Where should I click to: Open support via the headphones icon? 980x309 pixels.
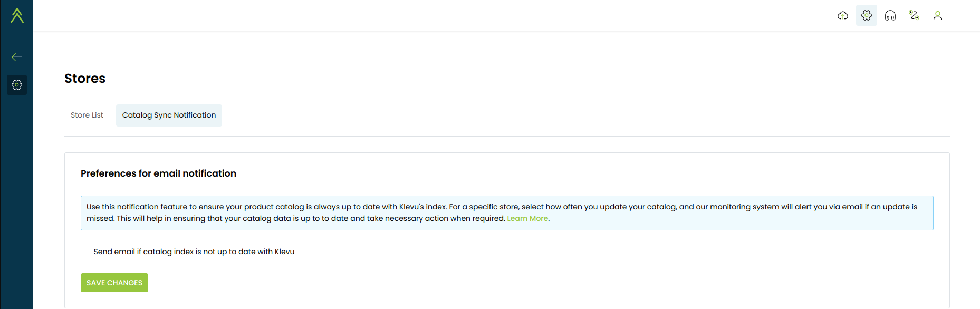pyautogui.click(x=890, y=16)
